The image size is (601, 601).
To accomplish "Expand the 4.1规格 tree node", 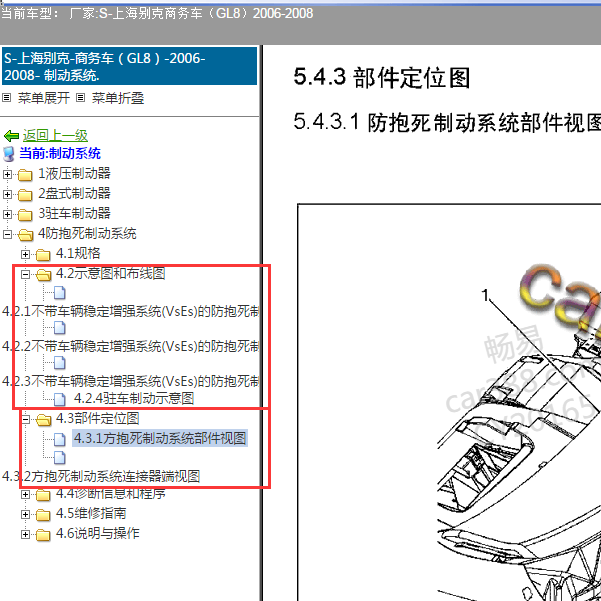I will [27, 254].
